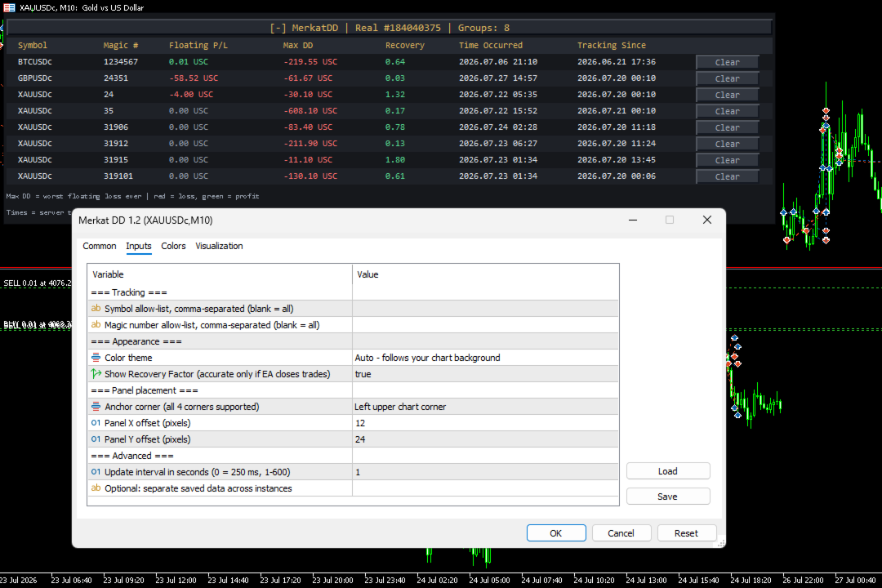Click the integer icon next to Update interval

coord(96,471)
